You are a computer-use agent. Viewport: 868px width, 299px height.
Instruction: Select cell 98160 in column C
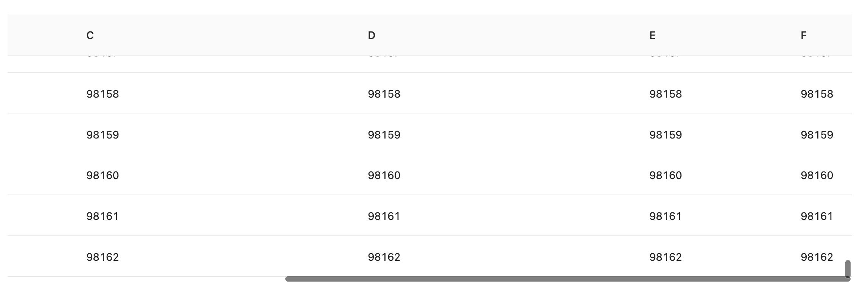pos(103,175)
